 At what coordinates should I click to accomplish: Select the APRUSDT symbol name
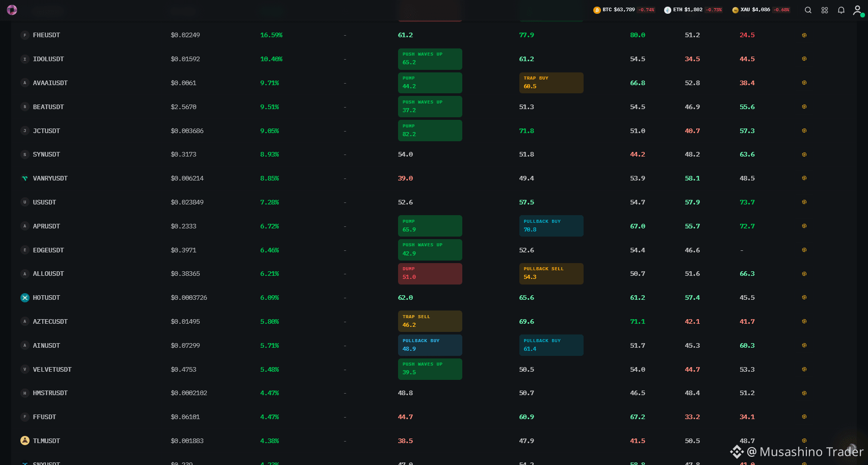[46, 226]
